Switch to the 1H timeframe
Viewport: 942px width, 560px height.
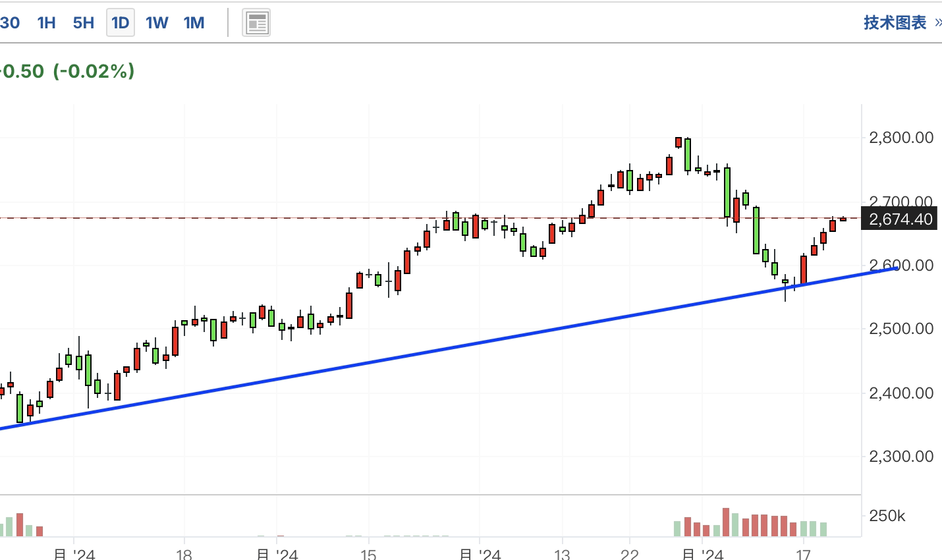pyautogui.click(x=47, y=23)
